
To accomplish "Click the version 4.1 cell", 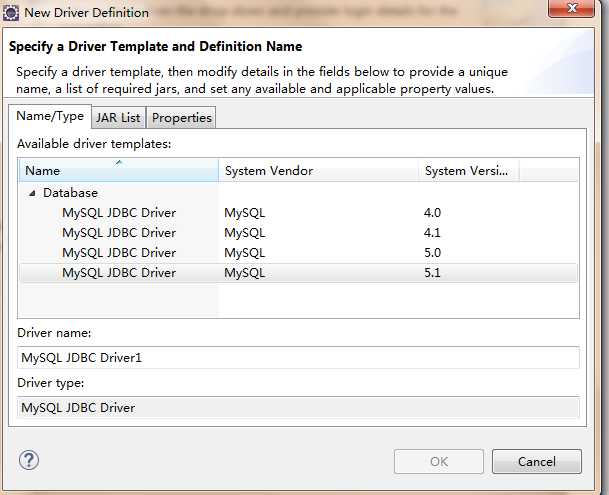I will 432,233.
